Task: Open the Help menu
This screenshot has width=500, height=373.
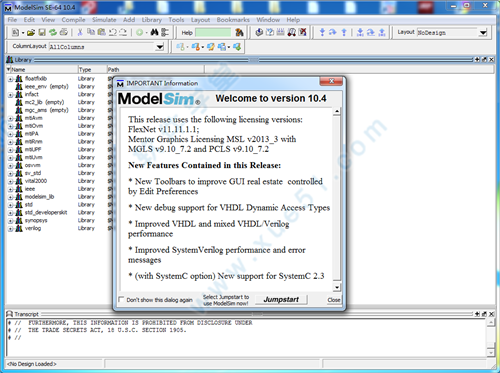Action: tap(293, 20)
